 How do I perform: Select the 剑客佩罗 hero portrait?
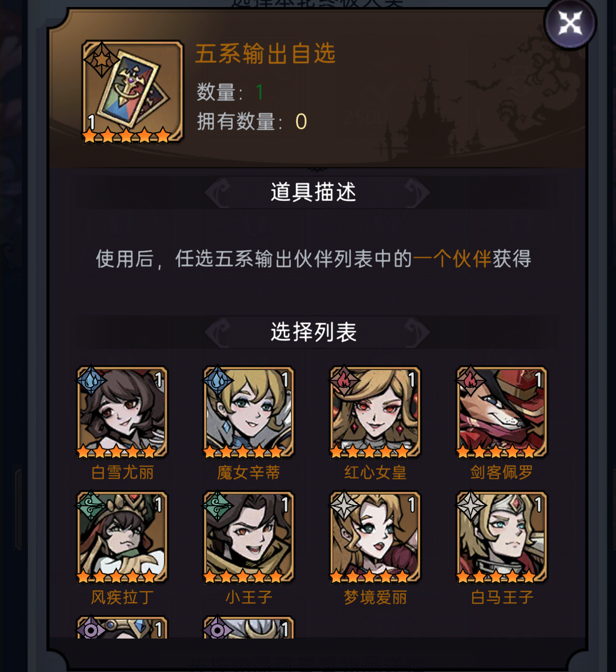point(501,412)
